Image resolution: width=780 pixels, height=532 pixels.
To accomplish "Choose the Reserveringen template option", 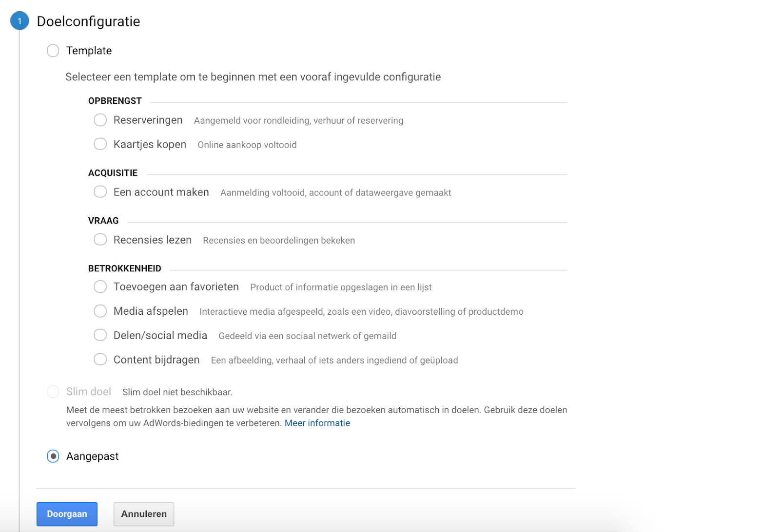I will point(100,120).
